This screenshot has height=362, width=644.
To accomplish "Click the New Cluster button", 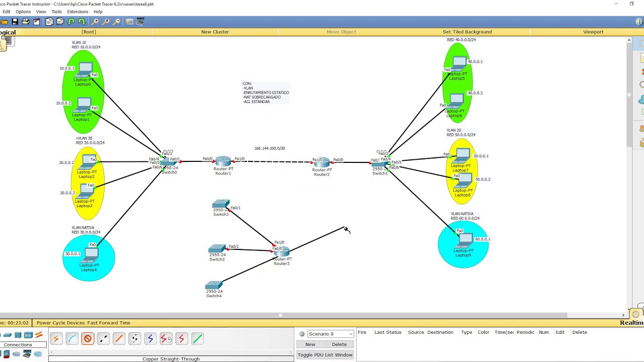I will pos(215,32).
